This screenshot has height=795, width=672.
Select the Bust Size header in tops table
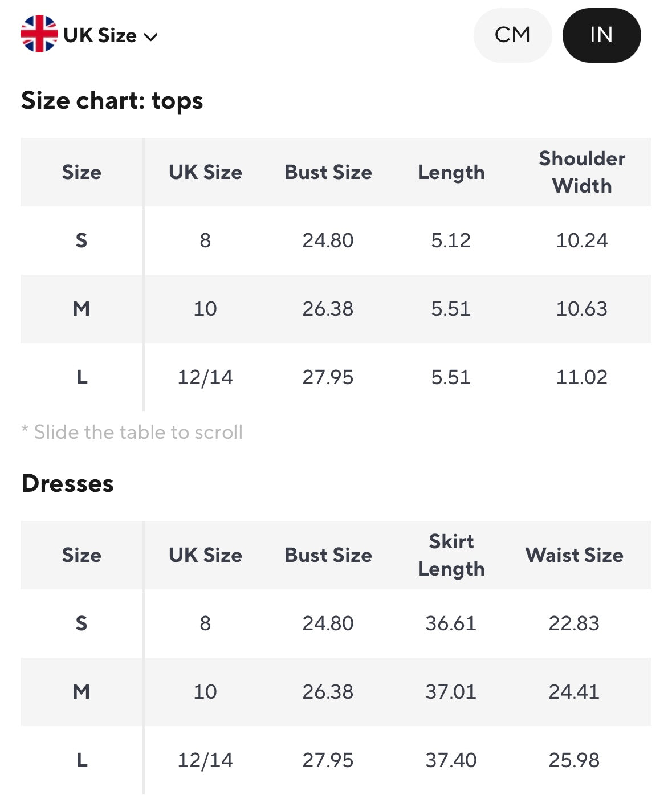pos(328,172)
